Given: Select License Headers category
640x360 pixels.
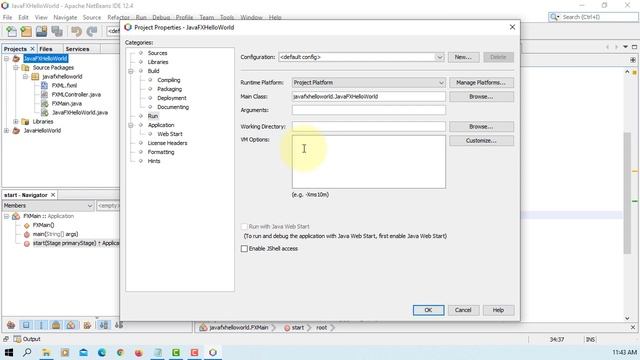Looking at the screenshot, I should [167, 143].
